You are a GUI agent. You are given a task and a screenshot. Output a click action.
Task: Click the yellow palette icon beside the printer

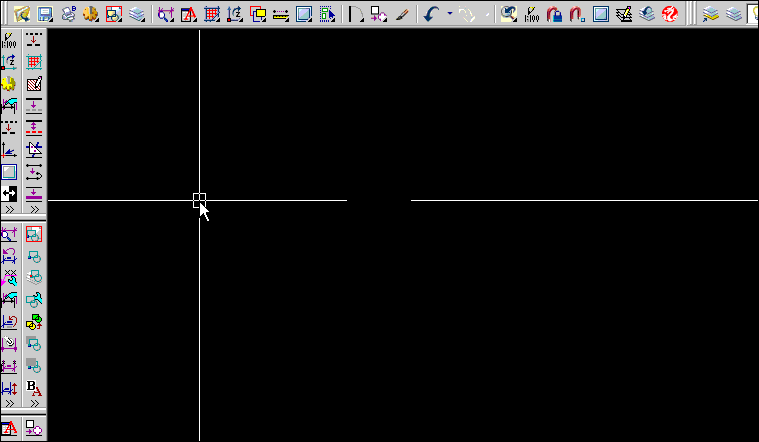[91, 15]
